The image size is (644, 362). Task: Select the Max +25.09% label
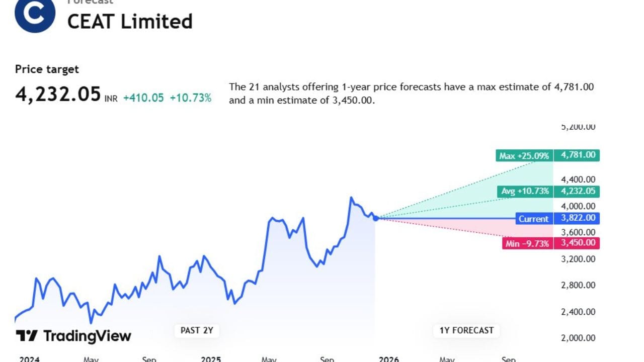524,156
